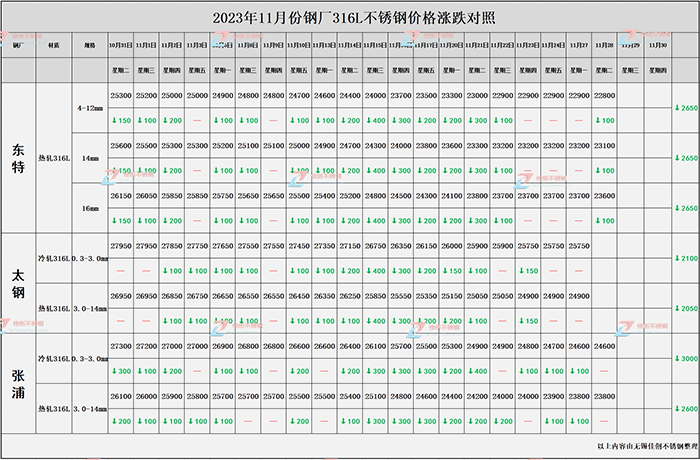
Task: Click price 25600 in 14mm row
Action: point(121,146)
